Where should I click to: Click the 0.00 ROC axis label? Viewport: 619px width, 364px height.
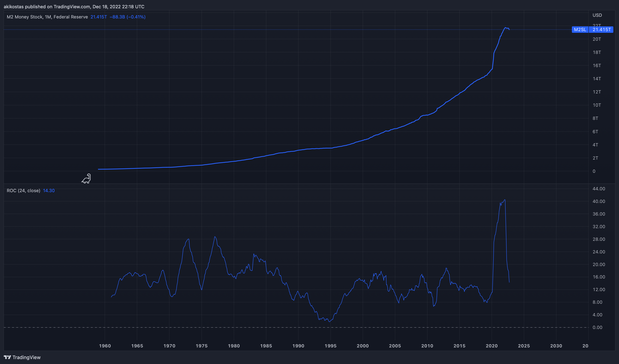(597, 327)
